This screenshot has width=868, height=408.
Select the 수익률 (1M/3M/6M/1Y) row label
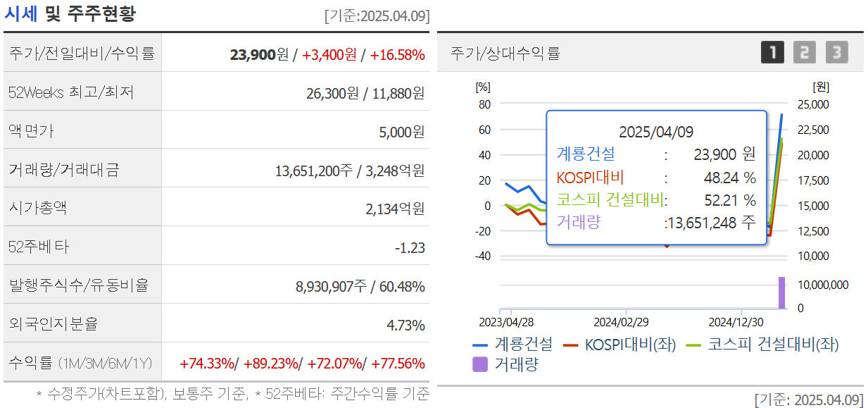tap(80, 363)
